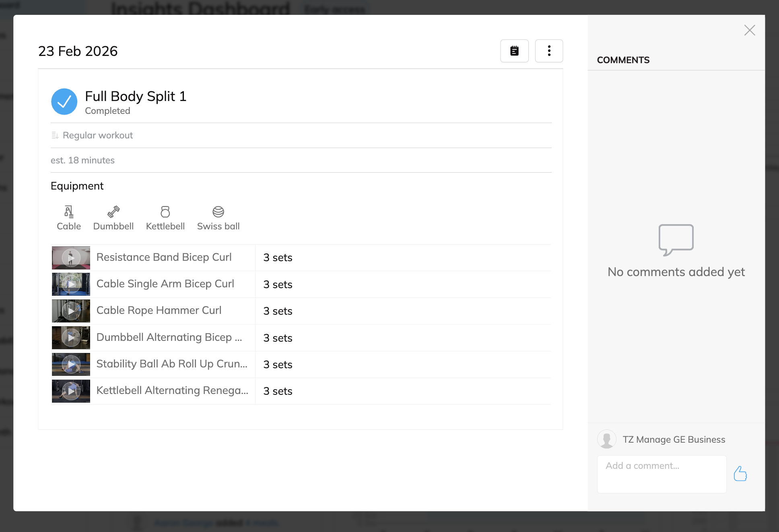Click the Regular workout sort icon
The image size is (779, 532).
tap(55, 135)
